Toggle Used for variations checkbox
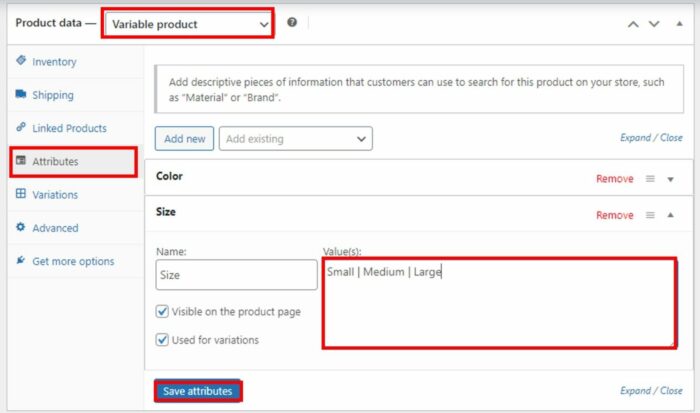Image resolution: width=700 pixels, height=413 pixels. pos(163,340)
